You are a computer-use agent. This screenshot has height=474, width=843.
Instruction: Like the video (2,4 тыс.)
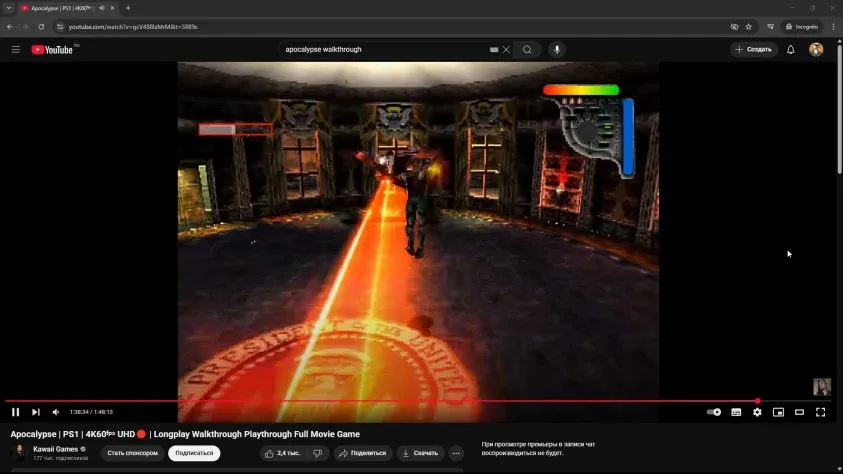tap(283, 453)
